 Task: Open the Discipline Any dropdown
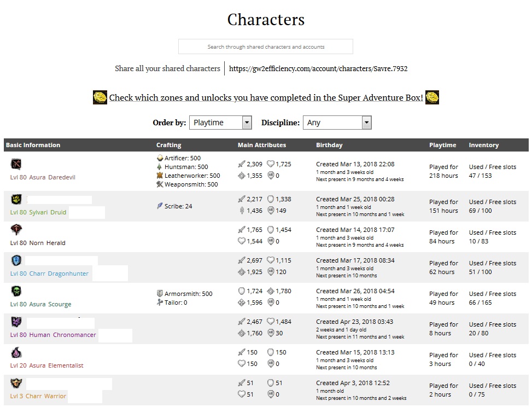point(337,123)
